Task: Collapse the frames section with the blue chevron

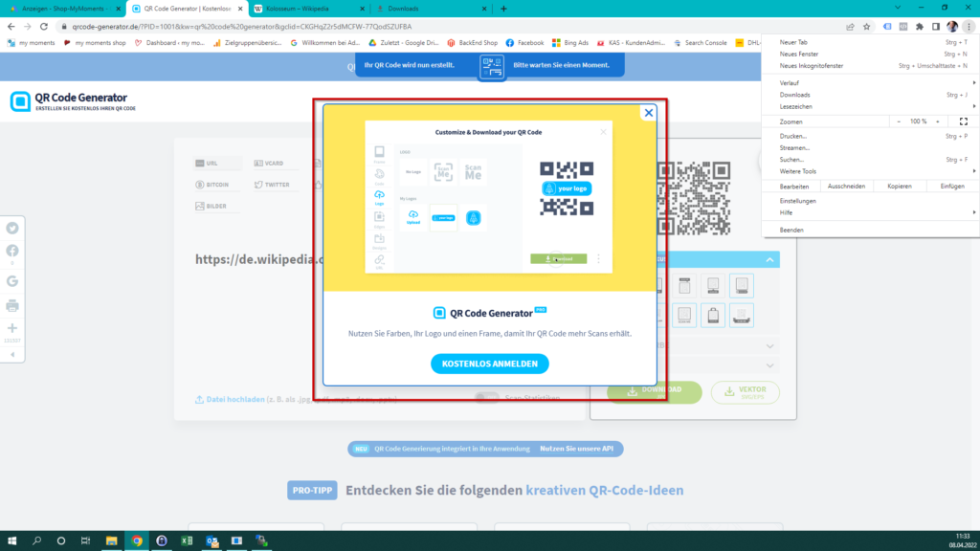Action: pos(771,258)
